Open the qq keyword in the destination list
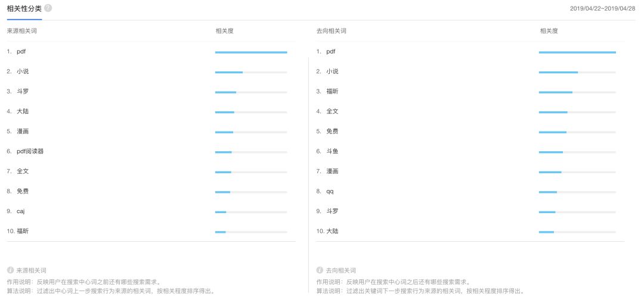 [330, 192]
